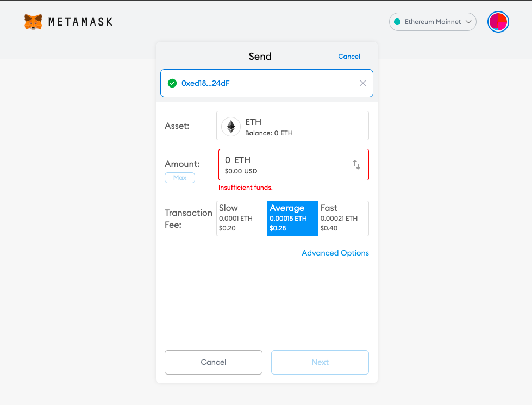Select the Fast transaction fee
Viewport: 532px width, 405px height.
click(x=343, y=219)
